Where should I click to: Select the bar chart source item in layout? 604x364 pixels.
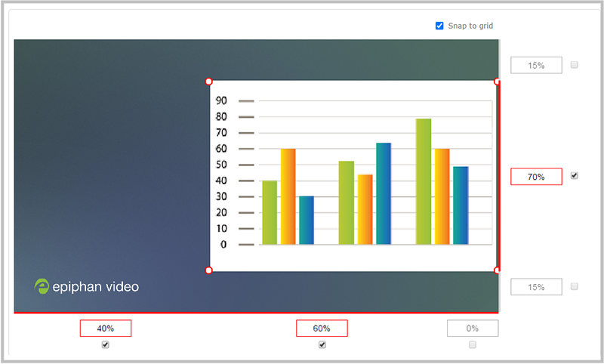pos(353,176)
